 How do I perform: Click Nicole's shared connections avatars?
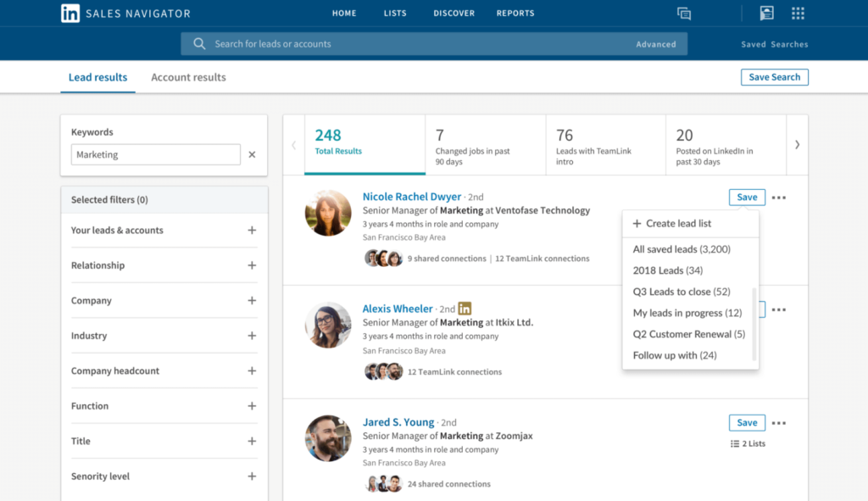(383, 258)
